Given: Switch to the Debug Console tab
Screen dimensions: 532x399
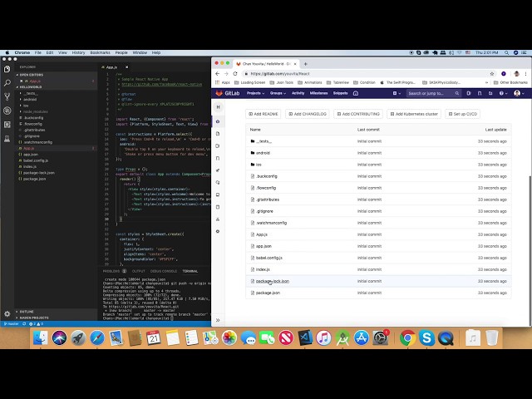Looking at the screenshot, I should (x=164, y=271).
